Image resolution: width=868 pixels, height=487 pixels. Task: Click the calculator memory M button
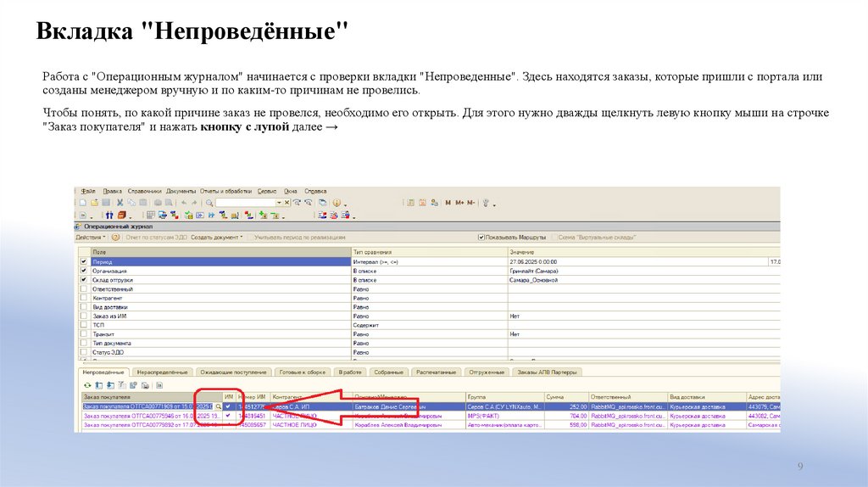tap(448, 203)
